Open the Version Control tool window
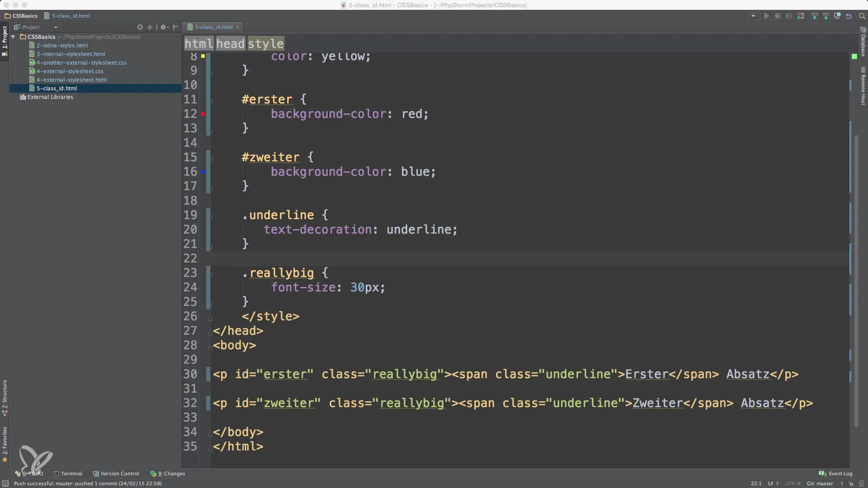This screenshot has height=488, width=868. click(x=116, y=474)
